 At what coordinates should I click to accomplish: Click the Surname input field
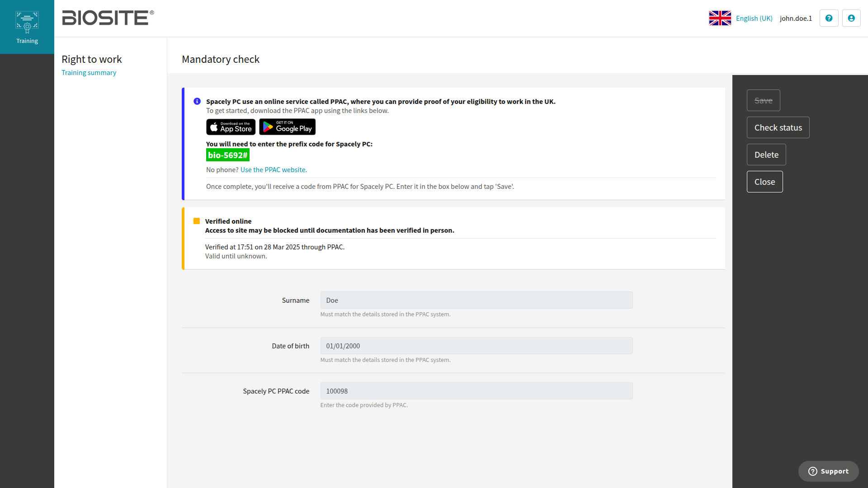point(476,300)
